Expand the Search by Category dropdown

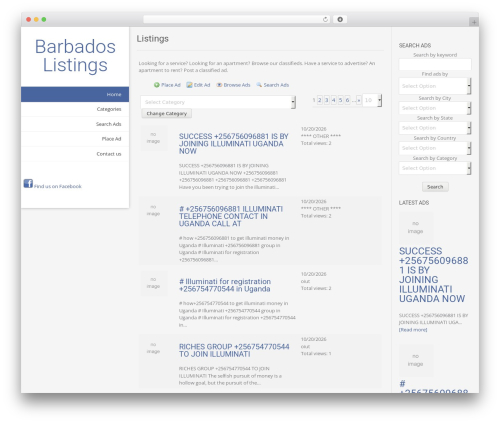click(435, 168)
